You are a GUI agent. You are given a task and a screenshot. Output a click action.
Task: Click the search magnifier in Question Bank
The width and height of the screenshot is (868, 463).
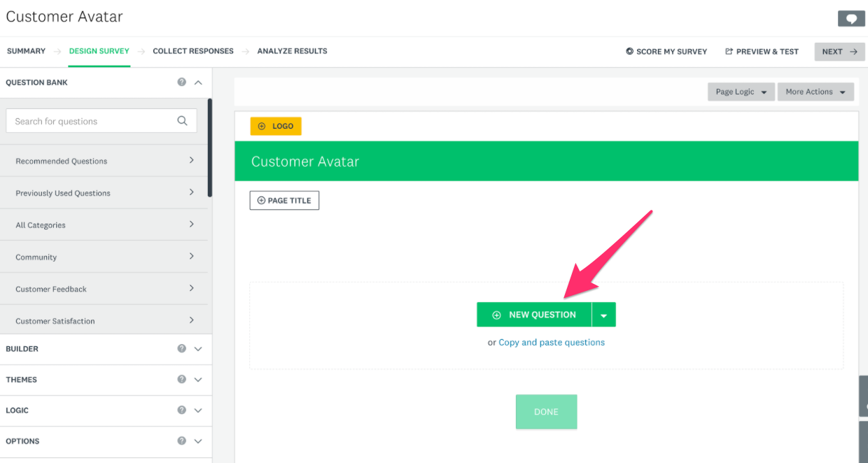pyautogui.click(x=182, y=121)
